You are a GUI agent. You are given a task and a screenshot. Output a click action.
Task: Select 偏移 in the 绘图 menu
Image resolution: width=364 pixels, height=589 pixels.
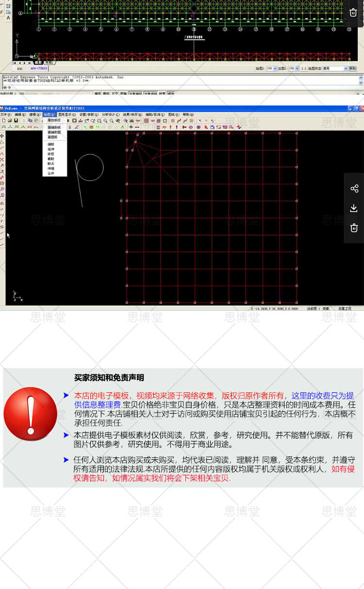coord(51,144)
